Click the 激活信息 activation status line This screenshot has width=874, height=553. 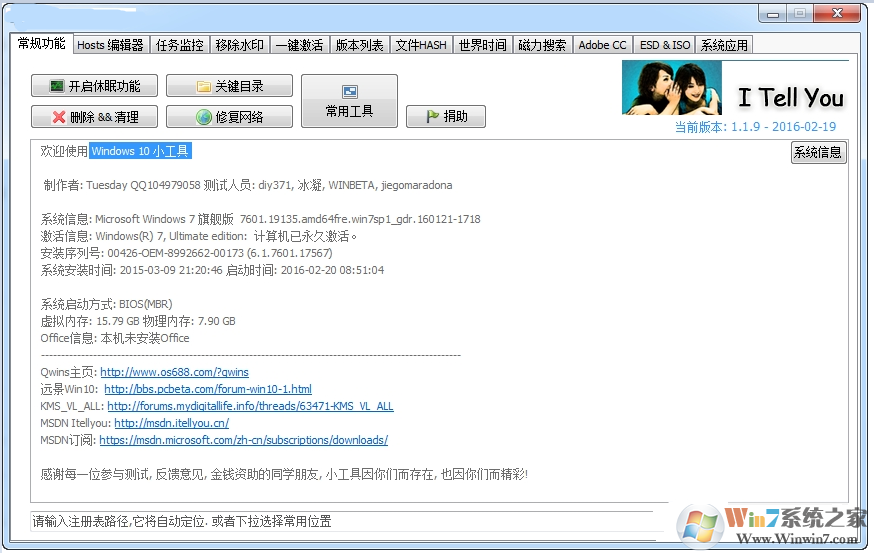tap(198, 236)
